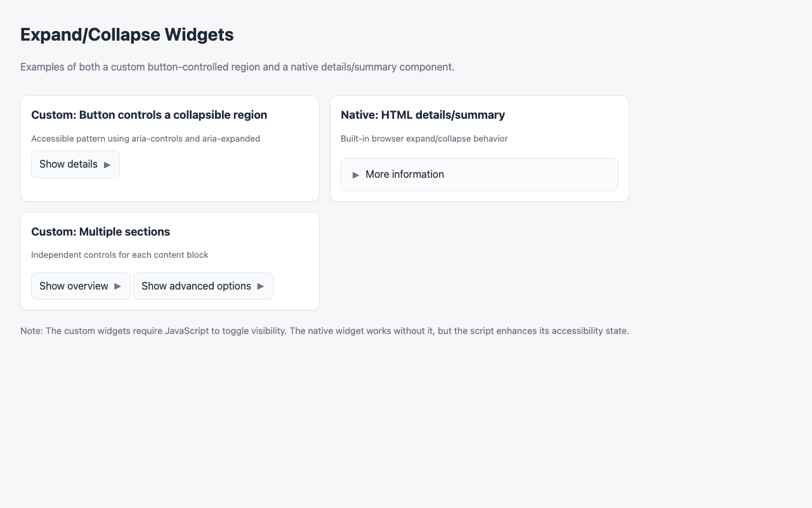Click the triangle icon on Show details button
The width and height of the screenshot is (812, 508).
click(x=108, y=164)
